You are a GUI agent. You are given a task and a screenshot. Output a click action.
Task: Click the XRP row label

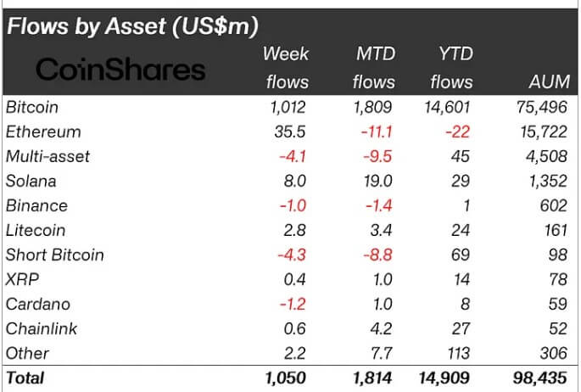point(22,279)
